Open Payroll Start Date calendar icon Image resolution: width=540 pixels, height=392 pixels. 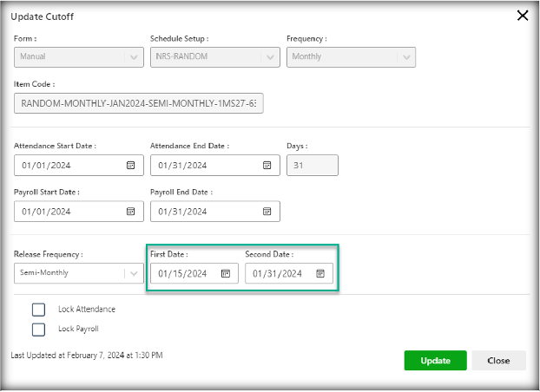pyautogui.click(x=131, y=211)
